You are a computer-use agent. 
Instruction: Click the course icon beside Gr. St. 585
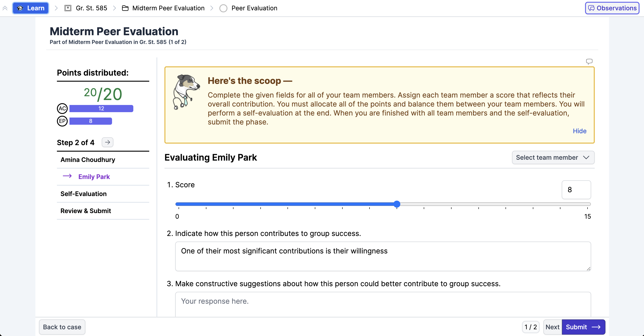tap(68, 8)
